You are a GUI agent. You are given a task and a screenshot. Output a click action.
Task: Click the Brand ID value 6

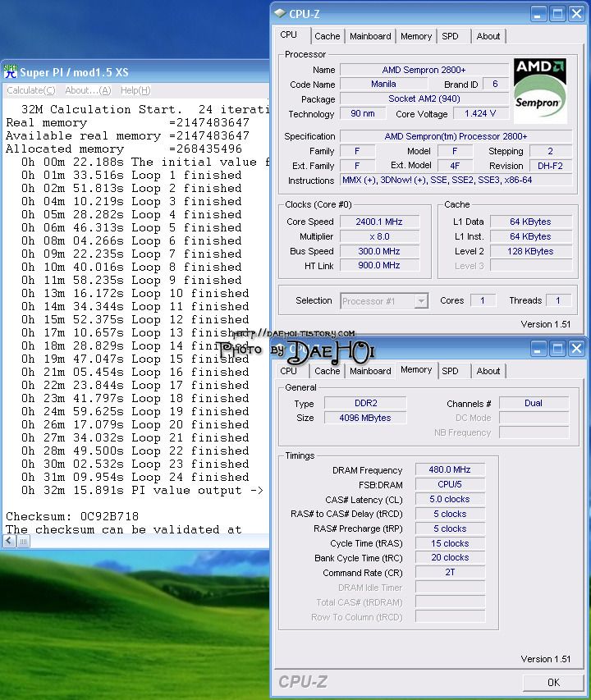tap(495, 84)
